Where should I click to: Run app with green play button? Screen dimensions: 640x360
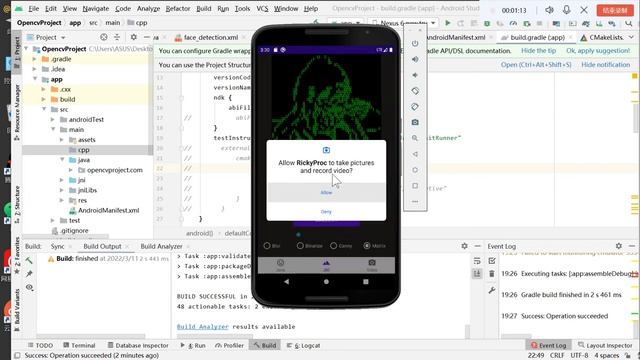point(448,23)
